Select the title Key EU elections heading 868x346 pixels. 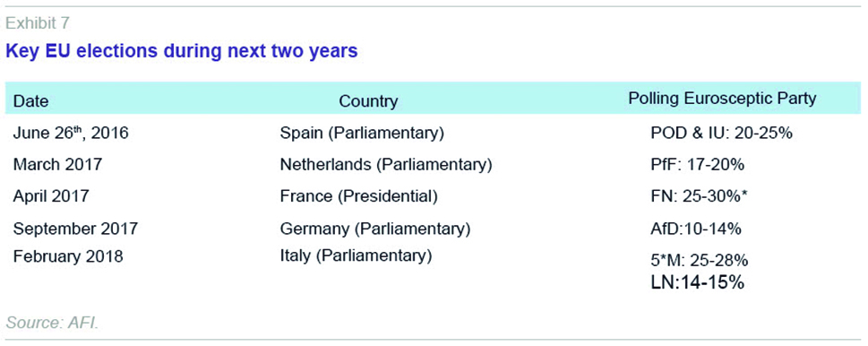[182, 51]
